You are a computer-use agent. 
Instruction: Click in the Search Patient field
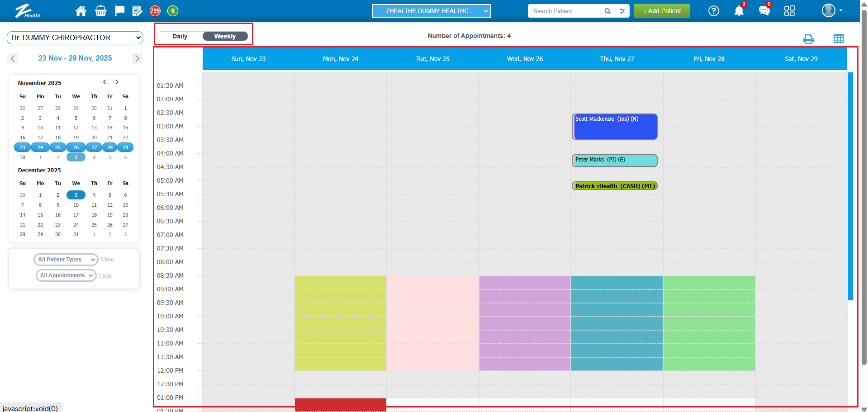(x=564, y=11)
